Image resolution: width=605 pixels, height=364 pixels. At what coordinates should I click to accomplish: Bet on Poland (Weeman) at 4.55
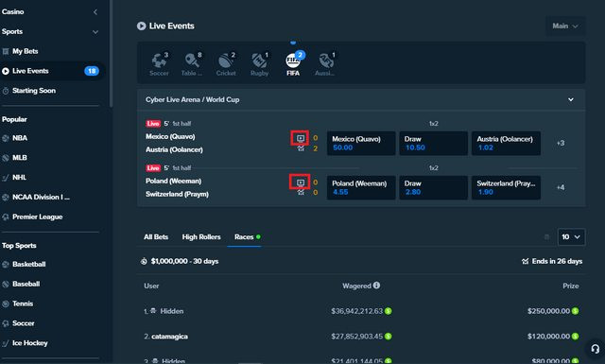(361, 187)
